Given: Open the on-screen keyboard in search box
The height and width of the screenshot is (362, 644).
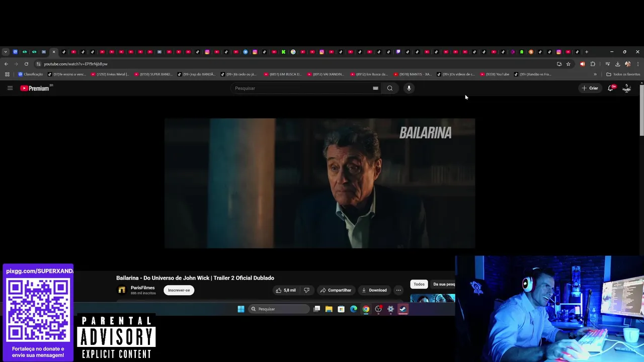Looking at the screenshot, I should [x=375, y=88].
